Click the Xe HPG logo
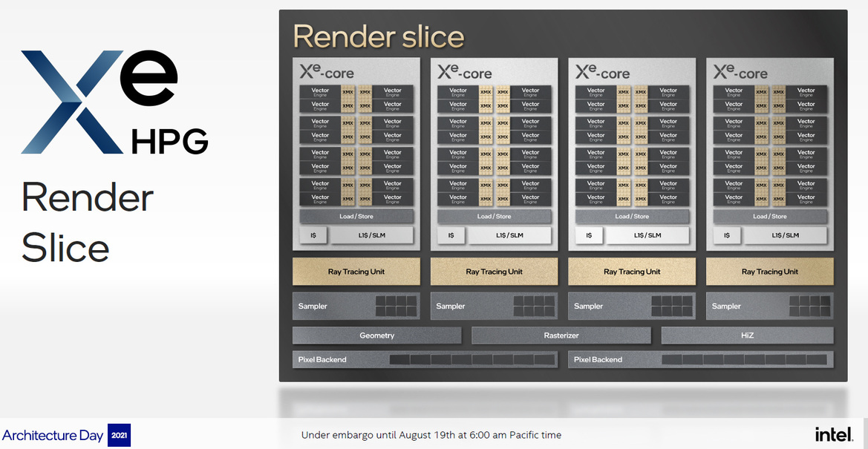Image resolution: width=868 pixels, height=449 pixels. tap(114, 102)
